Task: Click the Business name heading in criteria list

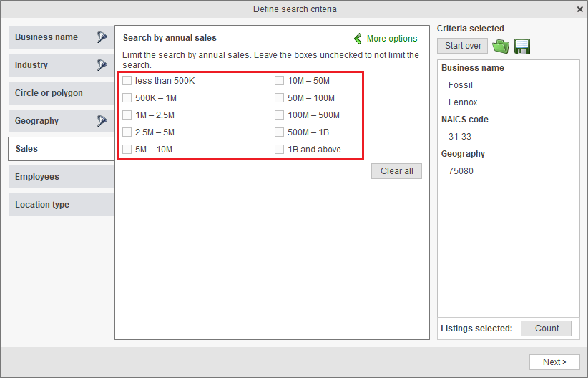Action: tap(473, 68)
